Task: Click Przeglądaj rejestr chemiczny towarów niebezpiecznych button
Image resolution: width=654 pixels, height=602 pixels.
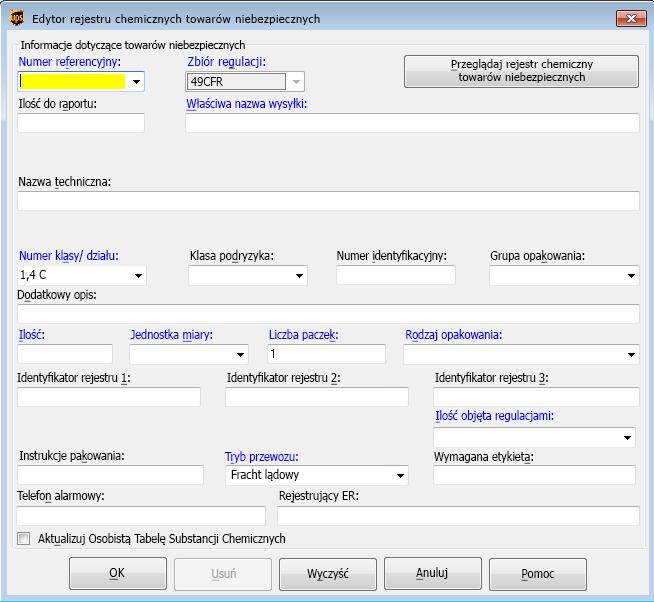Action: point(521,71)
